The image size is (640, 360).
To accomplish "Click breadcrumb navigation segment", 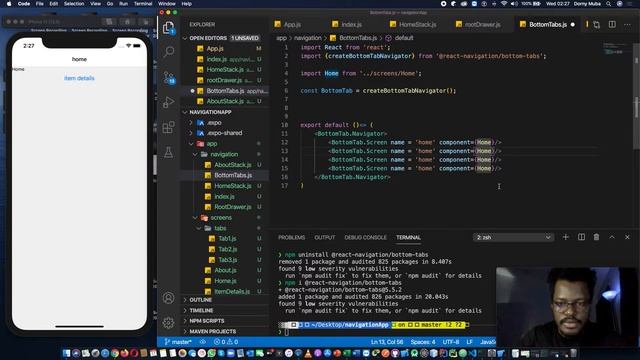I will pos(308,38).
